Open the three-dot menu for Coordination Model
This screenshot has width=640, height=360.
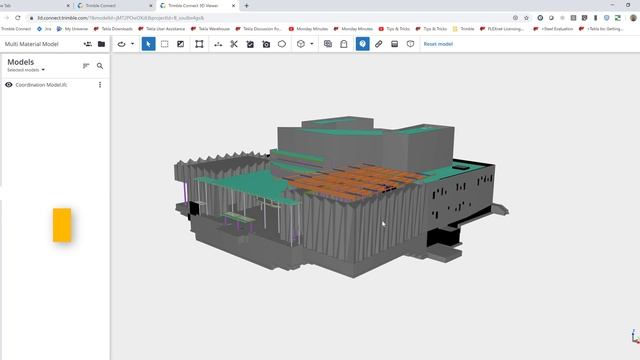[x=100, y=85]
